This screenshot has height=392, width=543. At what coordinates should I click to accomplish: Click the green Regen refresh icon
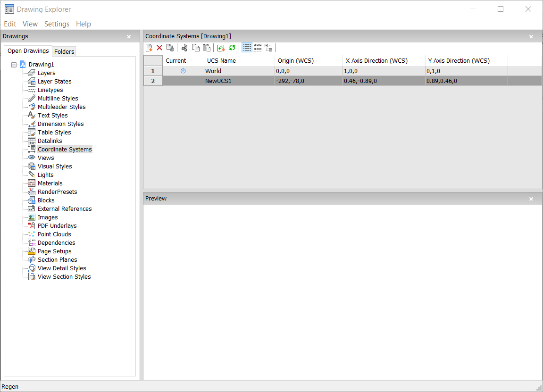pyautogui.click(x=232, y=48)
